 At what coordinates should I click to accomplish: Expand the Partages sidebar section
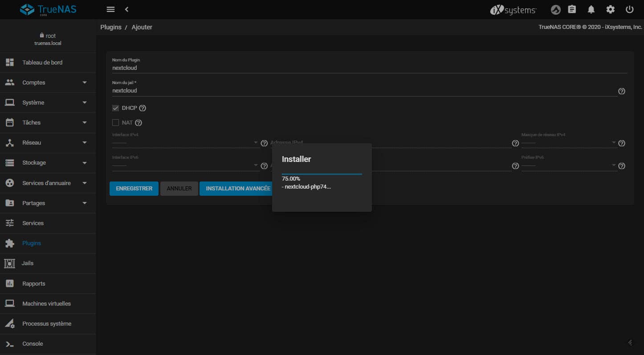pyautogui.click(x=48, y=203)
